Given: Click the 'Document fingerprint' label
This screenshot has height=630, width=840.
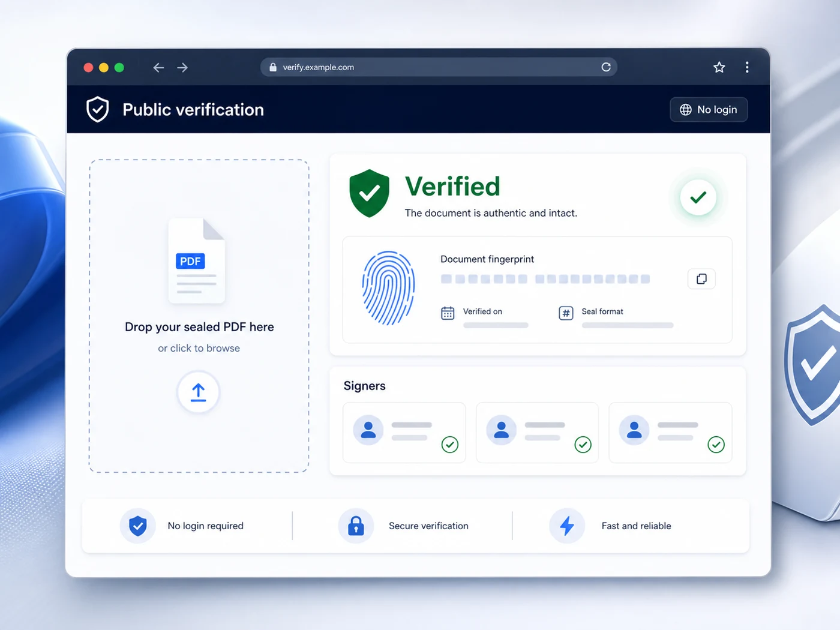Looking at the screenshot, I should point(487,259).
